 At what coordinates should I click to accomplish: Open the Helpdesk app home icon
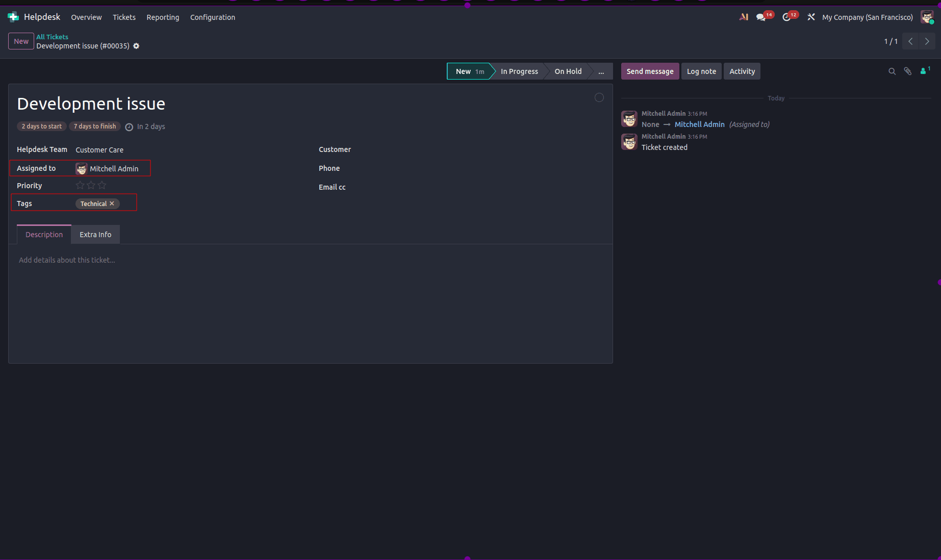click(x=13, y=17)
